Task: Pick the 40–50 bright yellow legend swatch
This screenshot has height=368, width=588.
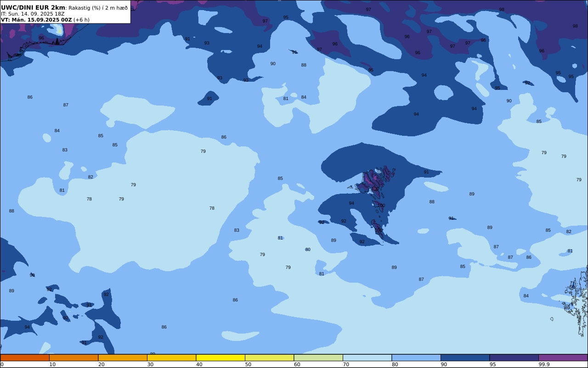Action: pyautogui.click(x=220, y=357)
